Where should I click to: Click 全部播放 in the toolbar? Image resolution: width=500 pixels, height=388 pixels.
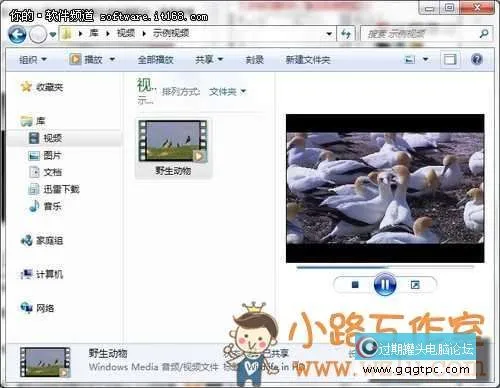(x=155, y=60)
